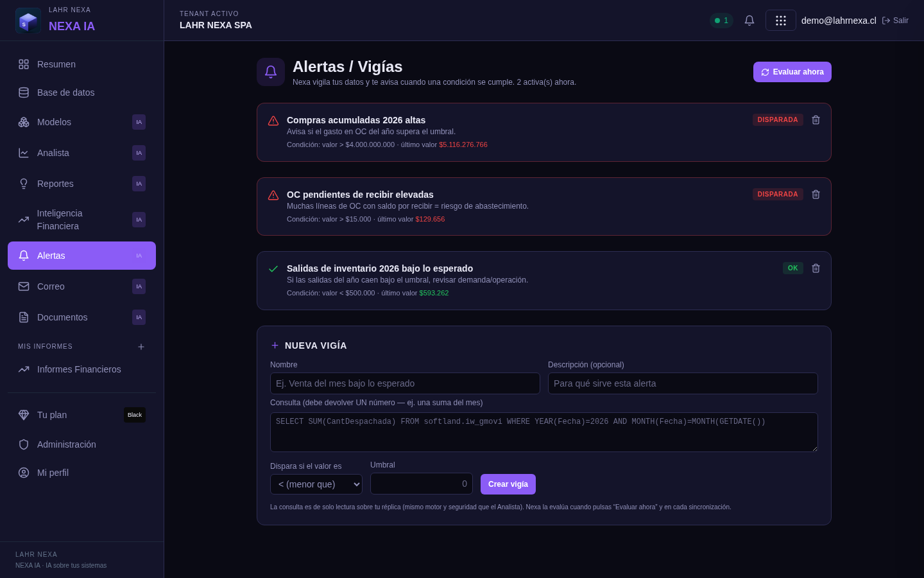Click Salir to log out
Image resolution: width=924 pixels, height=578 pixels.
click(x=895, y=21)
